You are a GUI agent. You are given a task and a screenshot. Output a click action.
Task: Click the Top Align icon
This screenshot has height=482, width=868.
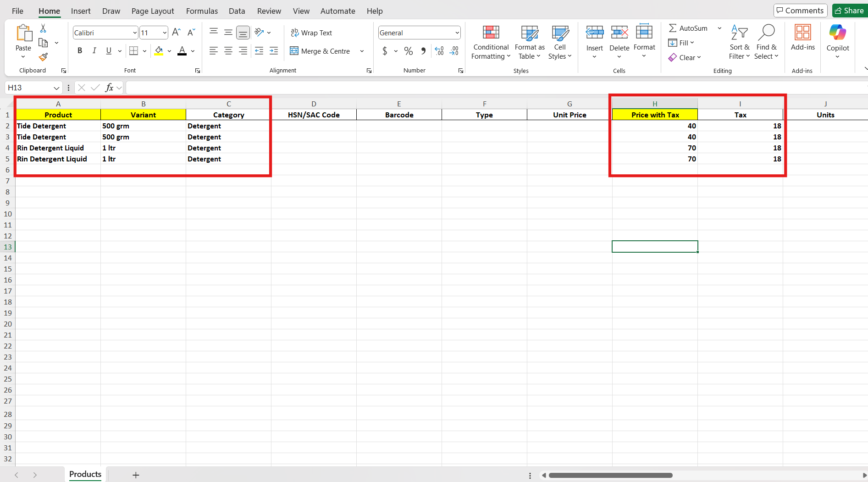pos(214,32)
